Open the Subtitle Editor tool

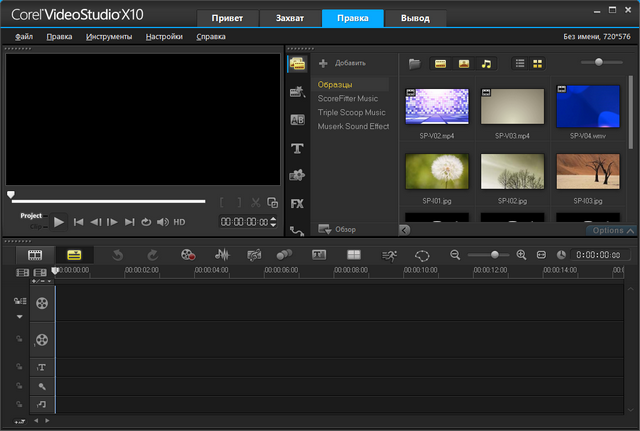tap(319, 255)
